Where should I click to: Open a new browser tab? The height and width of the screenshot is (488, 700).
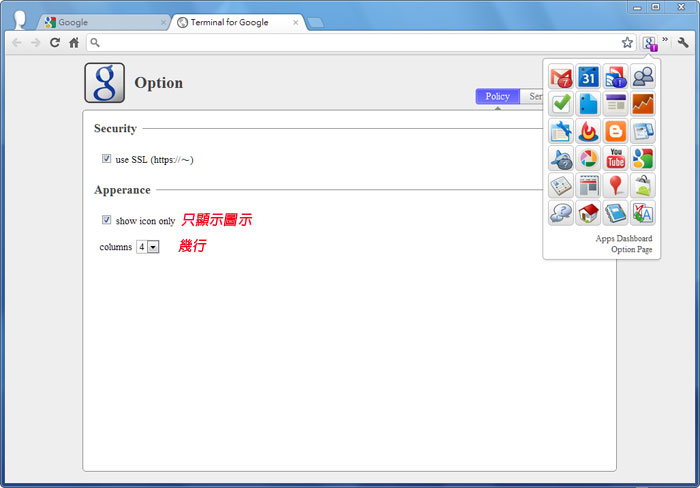click(x=315, y=23)
